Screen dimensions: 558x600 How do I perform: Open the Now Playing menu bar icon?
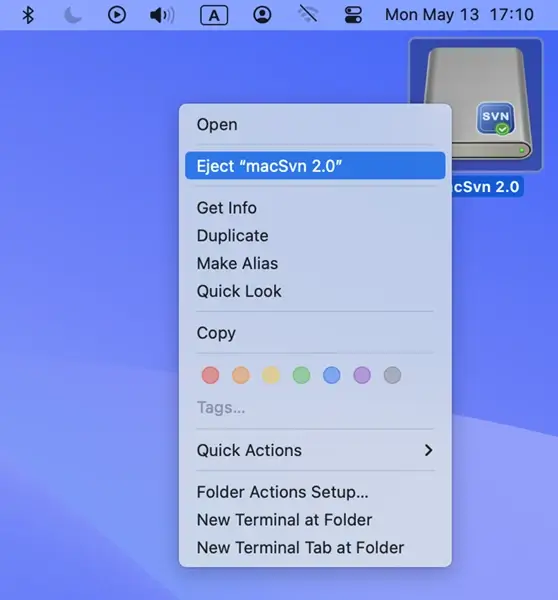[117, 15]
